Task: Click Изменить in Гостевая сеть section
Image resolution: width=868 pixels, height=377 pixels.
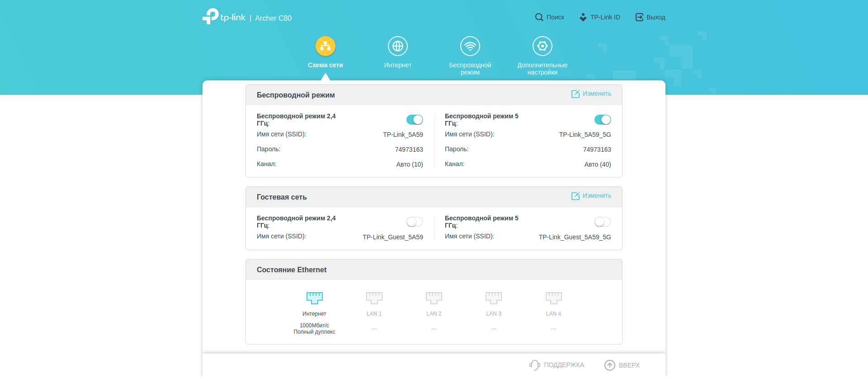Action: (x=591, y=196)
